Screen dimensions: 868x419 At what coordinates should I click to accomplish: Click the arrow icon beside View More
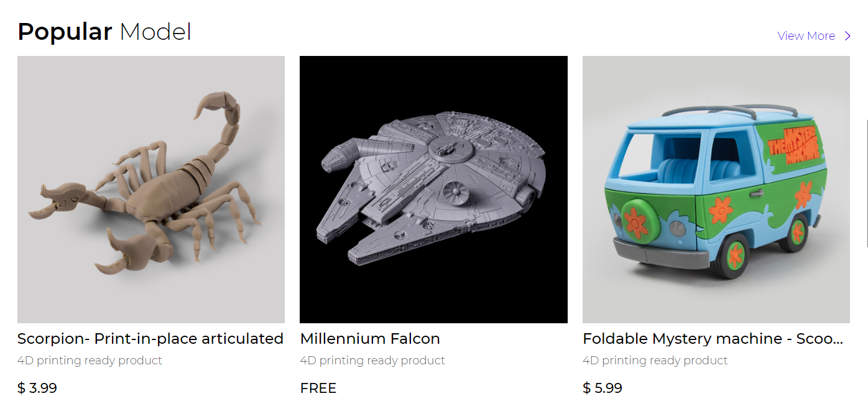point(847,36)
